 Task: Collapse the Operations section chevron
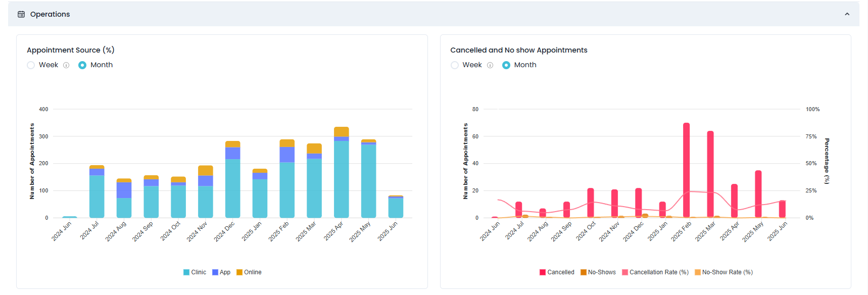click(847, 14)
